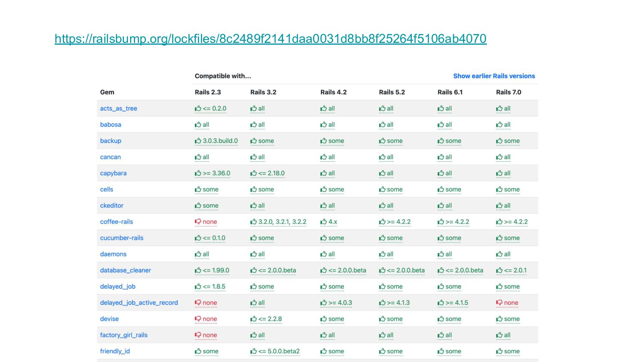644x362 pixels.
Task: Click thumbs-up icon for capybara Rails 2.3
Action: [198, 173]
